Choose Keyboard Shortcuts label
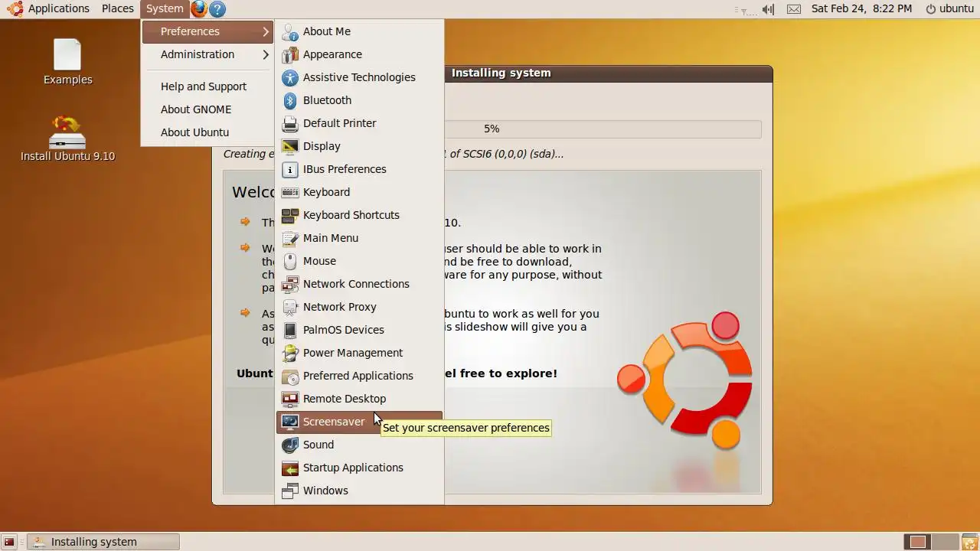Image resolution: width=980 pixels, height=551 pixels. coord(351,215)
